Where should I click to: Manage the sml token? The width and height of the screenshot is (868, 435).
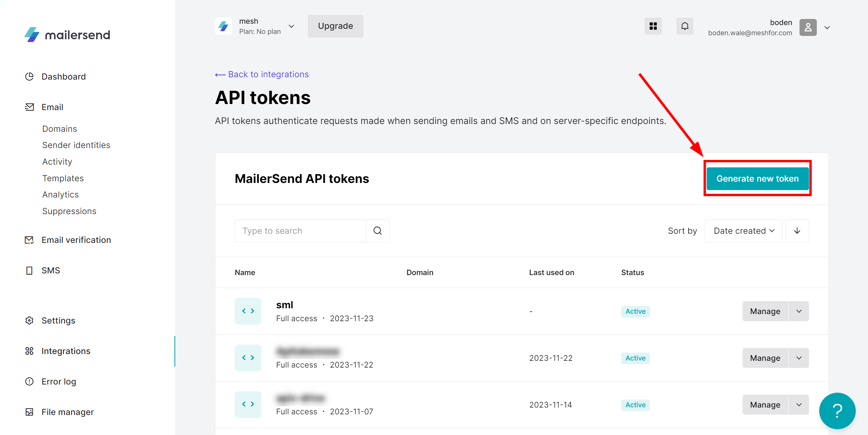[x=765, y=311]
